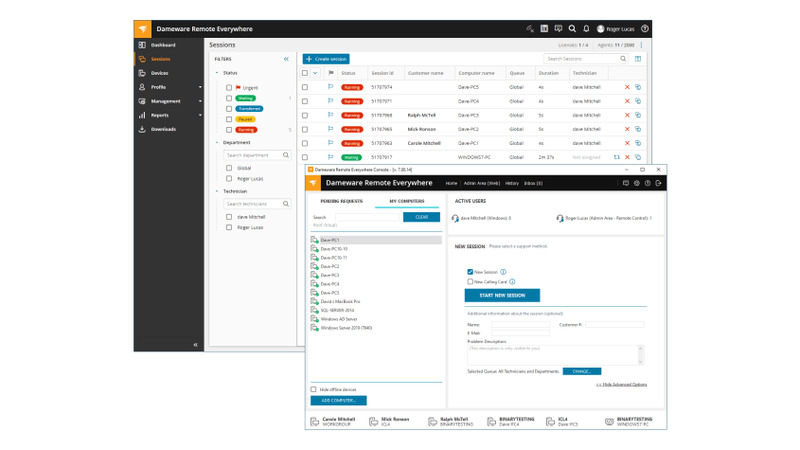Check the Global department filter
Screen dimensions: 800x450
(229, 168)
